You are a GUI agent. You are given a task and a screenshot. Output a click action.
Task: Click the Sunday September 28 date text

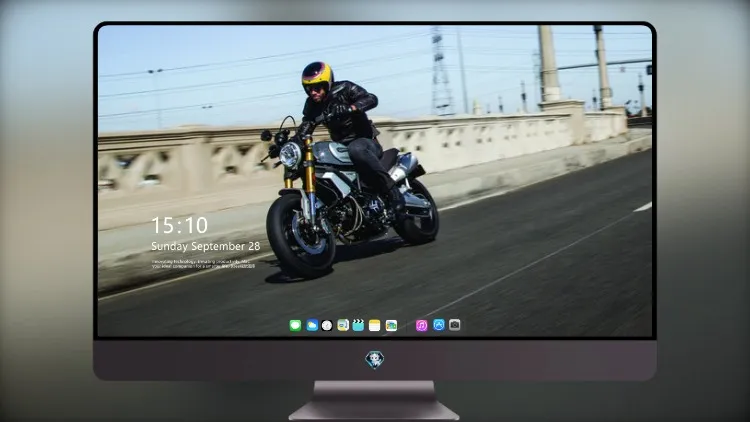tap(206, 246)
